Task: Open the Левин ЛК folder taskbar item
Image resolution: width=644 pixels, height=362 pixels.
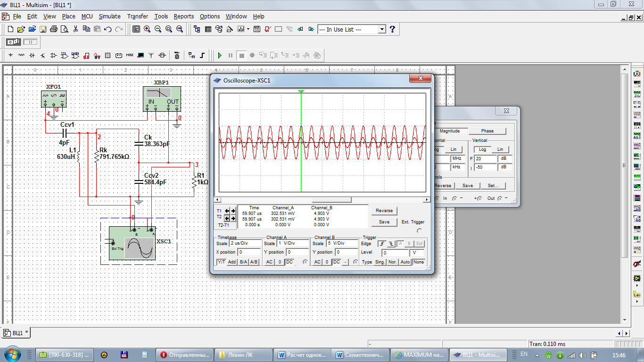Action: [244, 355]
